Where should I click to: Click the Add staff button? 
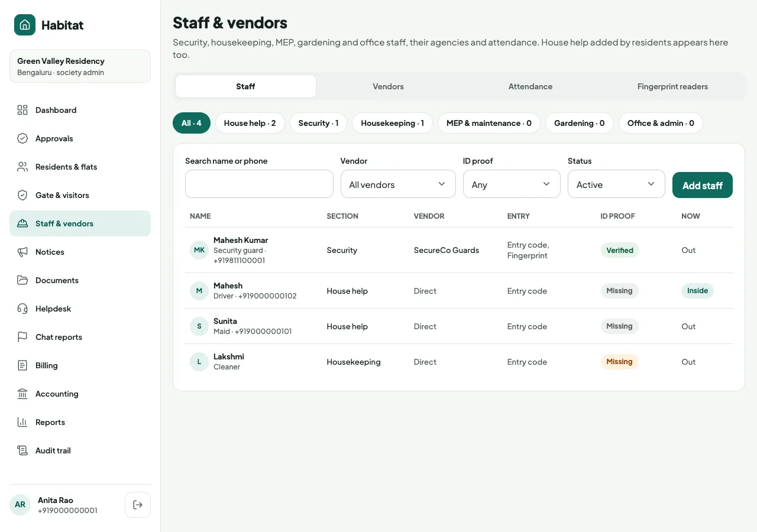pyautogui.click(x=703, y=185)
